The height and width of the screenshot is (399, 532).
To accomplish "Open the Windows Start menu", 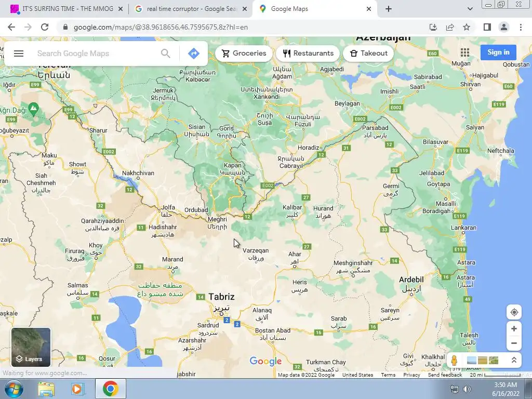I will (x=14, y=389).
